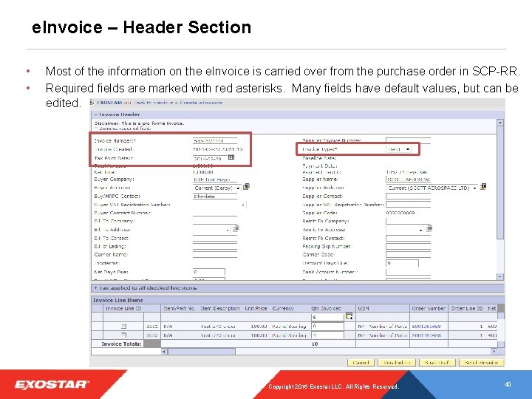The width and height of the screenshot is (532, 399).
Task: Click the Save Draft button
Action: pyautogui.click(x=437, y=362)
